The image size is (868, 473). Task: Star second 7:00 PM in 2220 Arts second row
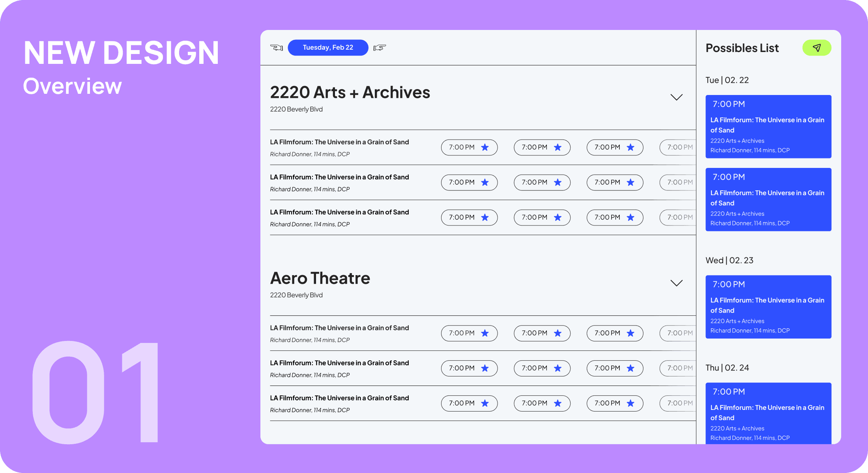557,182
